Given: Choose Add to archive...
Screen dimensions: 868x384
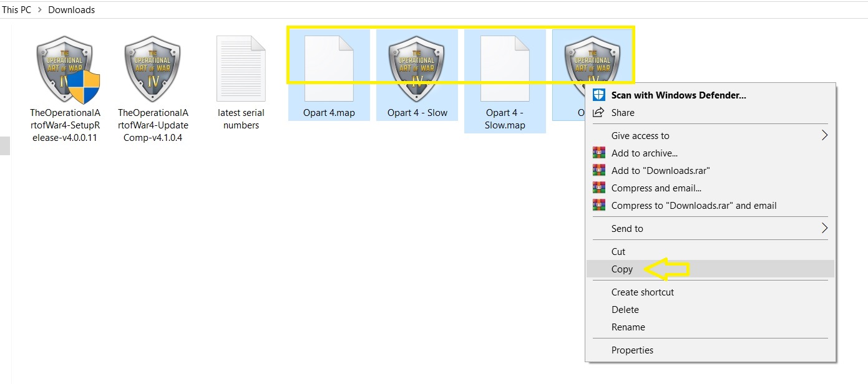Looking at the screenshot, I should coord(710,153).
